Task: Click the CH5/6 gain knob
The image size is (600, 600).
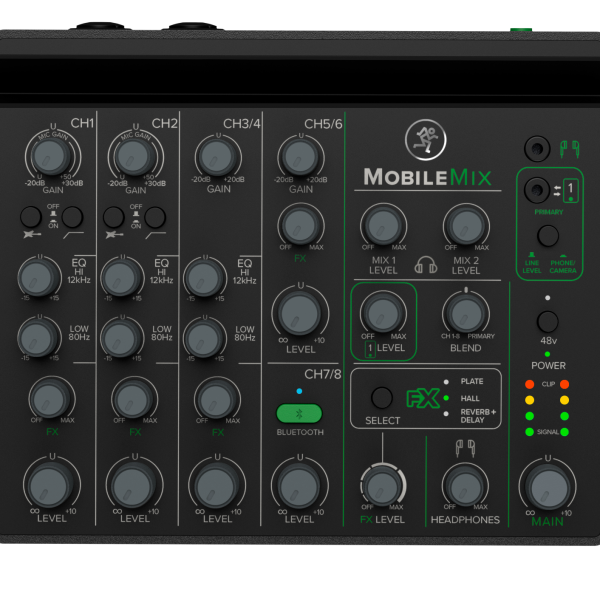Action: 300,157
